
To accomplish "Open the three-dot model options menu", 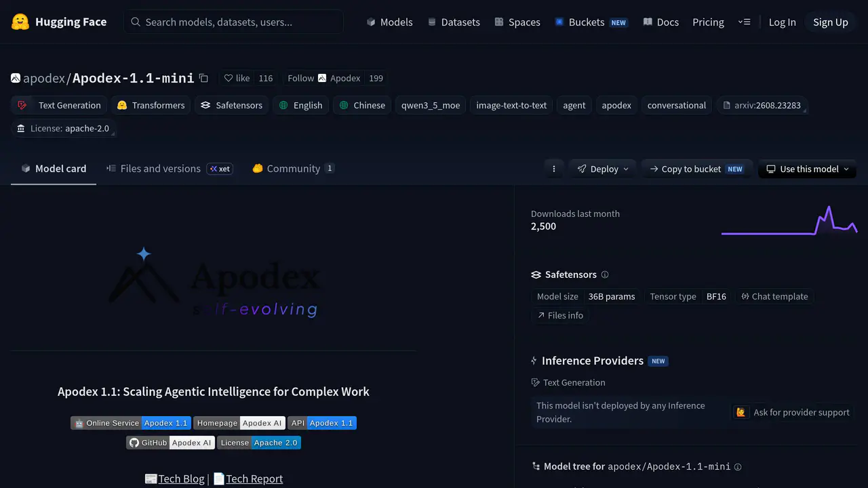I will point(554,169).
